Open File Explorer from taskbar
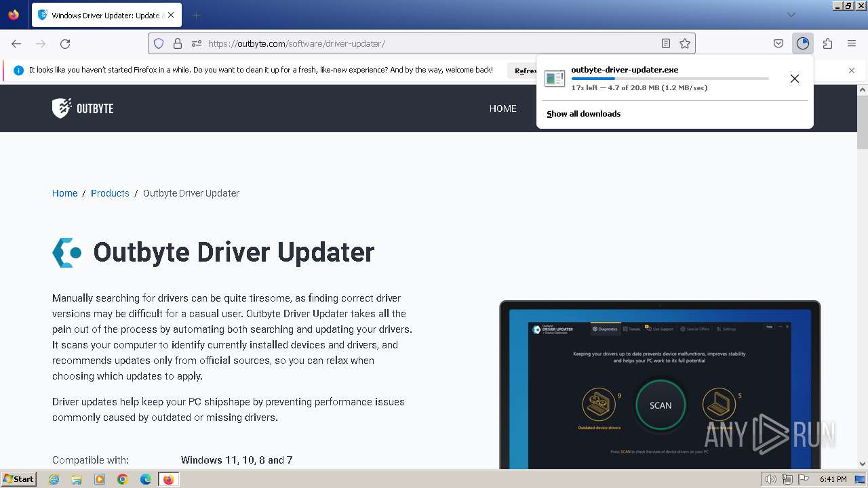This screenshot has height=488, width=868. pos(77,479)
